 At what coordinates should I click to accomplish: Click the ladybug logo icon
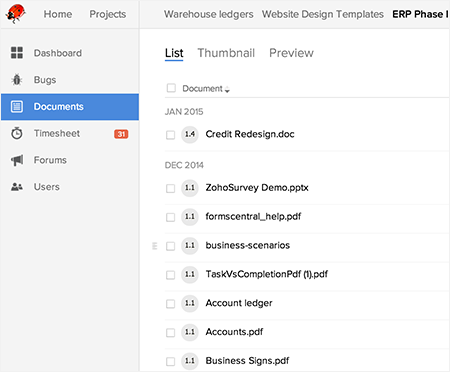15,14
